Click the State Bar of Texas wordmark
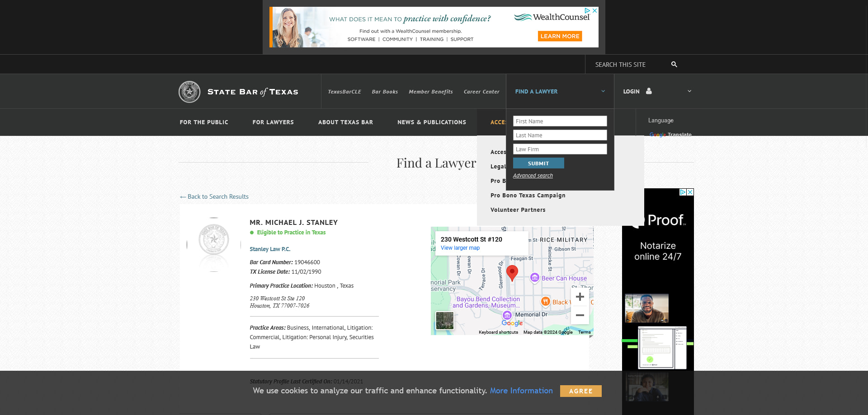The image size is (868, 415). 253,92
